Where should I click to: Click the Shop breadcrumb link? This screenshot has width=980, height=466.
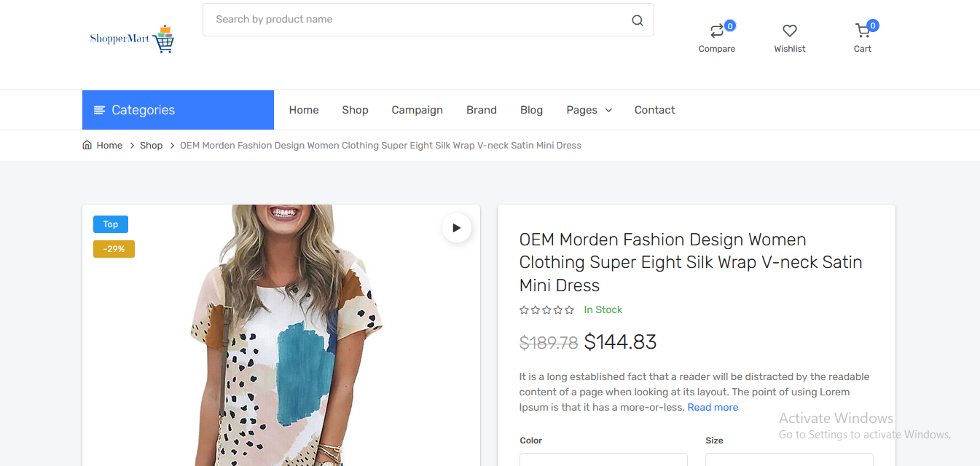pyautogui.click(x=151, y=145)
